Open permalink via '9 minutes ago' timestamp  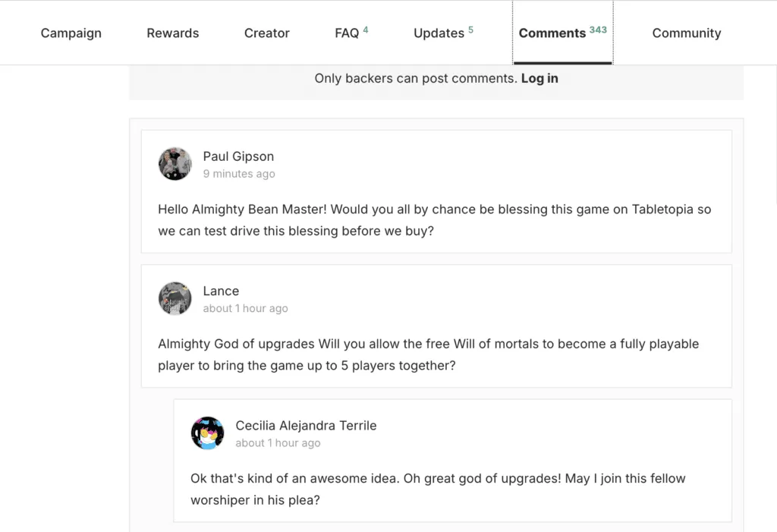(239, 174)
